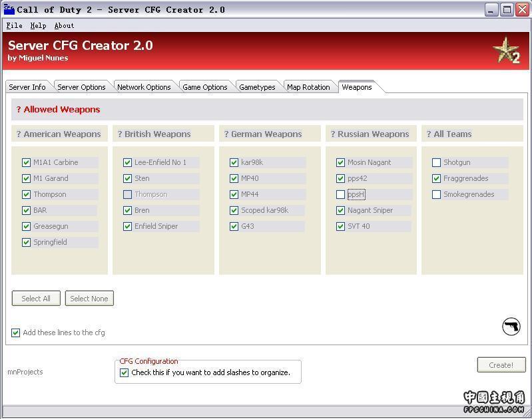Toggle the kar98k checkbox

click(234, 162)
